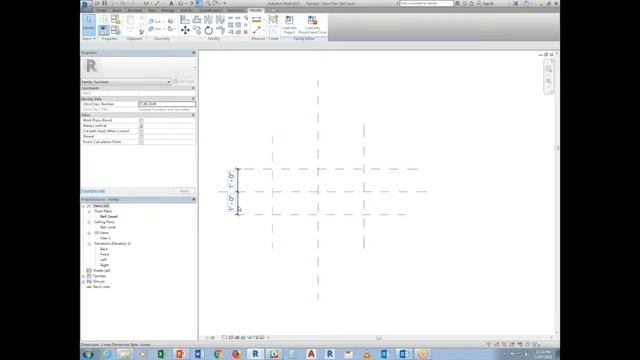
Task: Click the Offset tool icon
Action: click(x=197, y=20)
